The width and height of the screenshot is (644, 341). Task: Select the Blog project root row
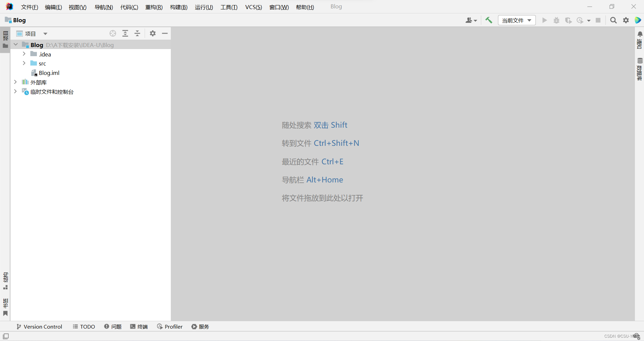click(x=91, y=45)
